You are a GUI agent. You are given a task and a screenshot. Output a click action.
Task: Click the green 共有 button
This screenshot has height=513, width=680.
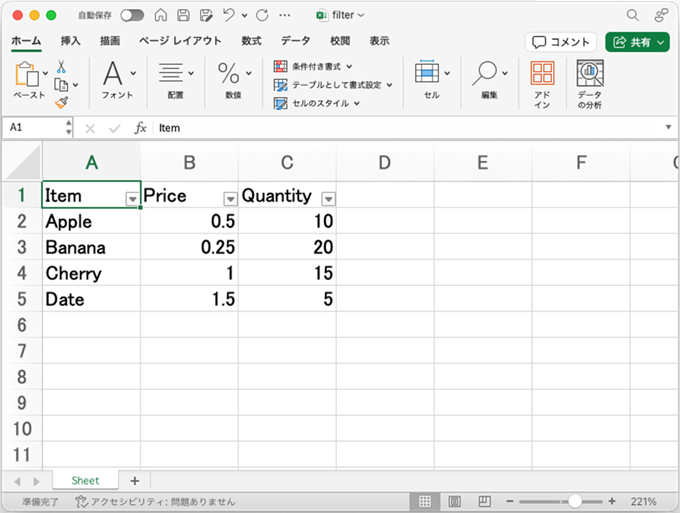click(x=637, y=42)
